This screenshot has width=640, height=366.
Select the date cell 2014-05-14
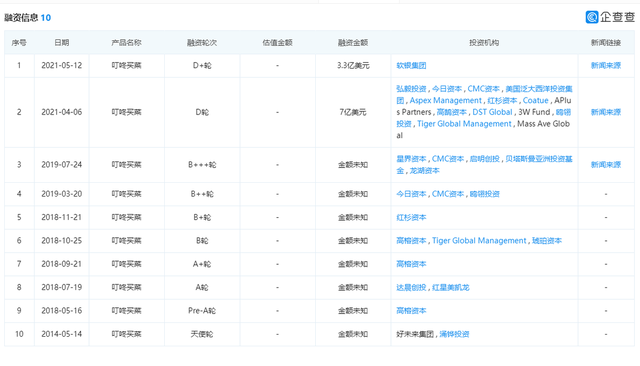click(62, 334)
